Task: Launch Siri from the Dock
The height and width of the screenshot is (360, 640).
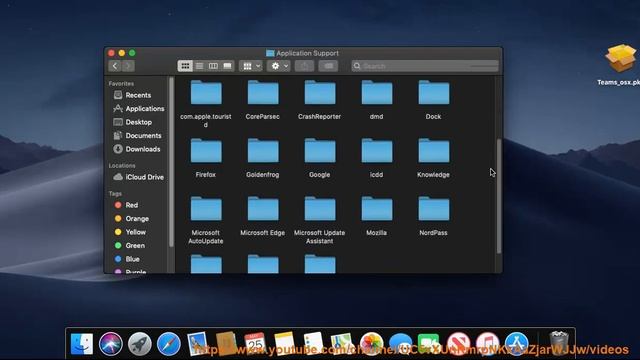Action: pyautogui.click(x=110, y=344)
